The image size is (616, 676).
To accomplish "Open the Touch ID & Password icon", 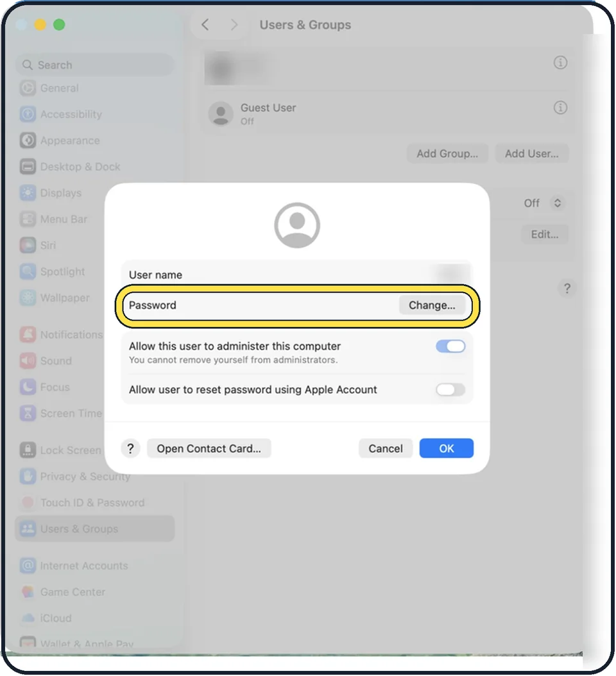I will point(28,503).
